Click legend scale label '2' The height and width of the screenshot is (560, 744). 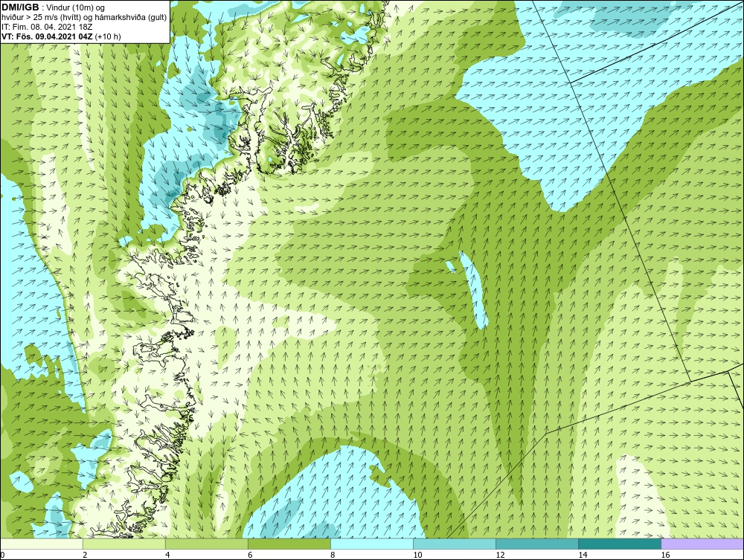click(85, 555)
